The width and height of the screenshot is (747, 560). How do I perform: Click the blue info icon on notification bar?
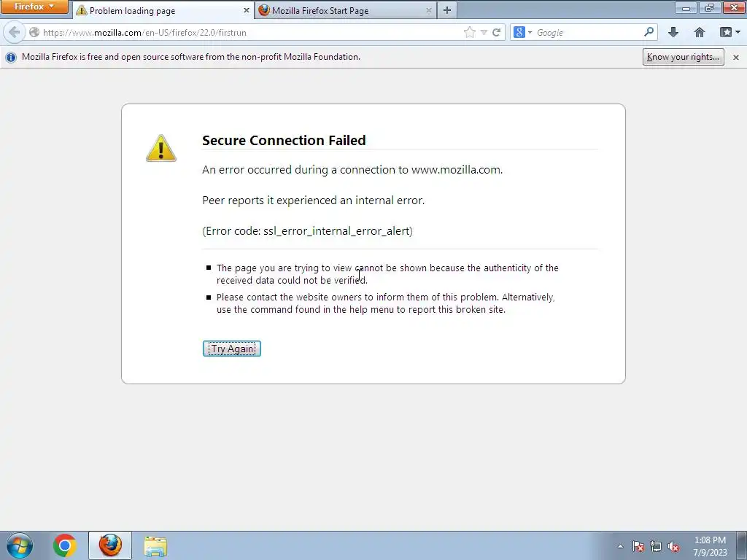pos(10,57)
